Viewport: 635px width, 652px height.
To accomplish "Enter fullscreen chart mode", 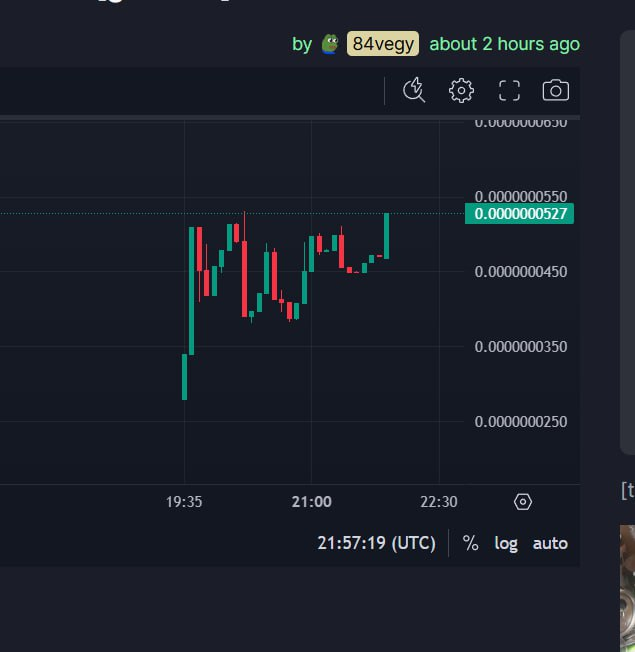I will pyautogui.click(x=509, y=90).
